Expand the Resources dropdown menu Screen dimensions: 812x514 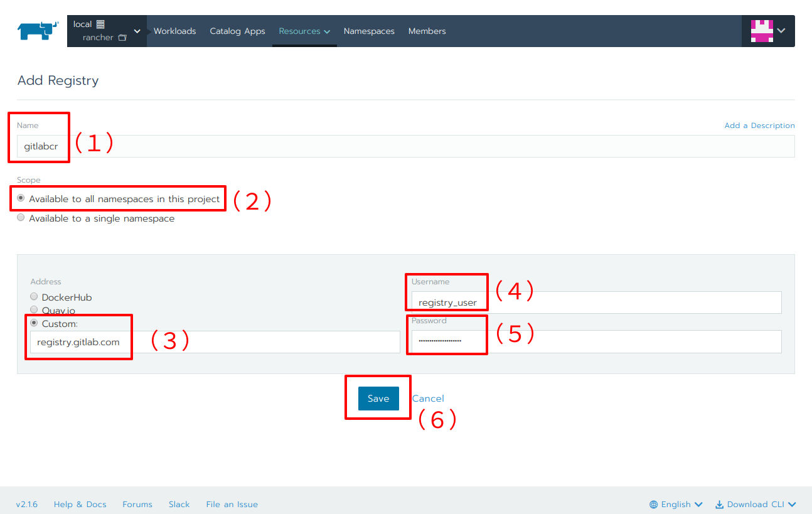coord(304,31)
